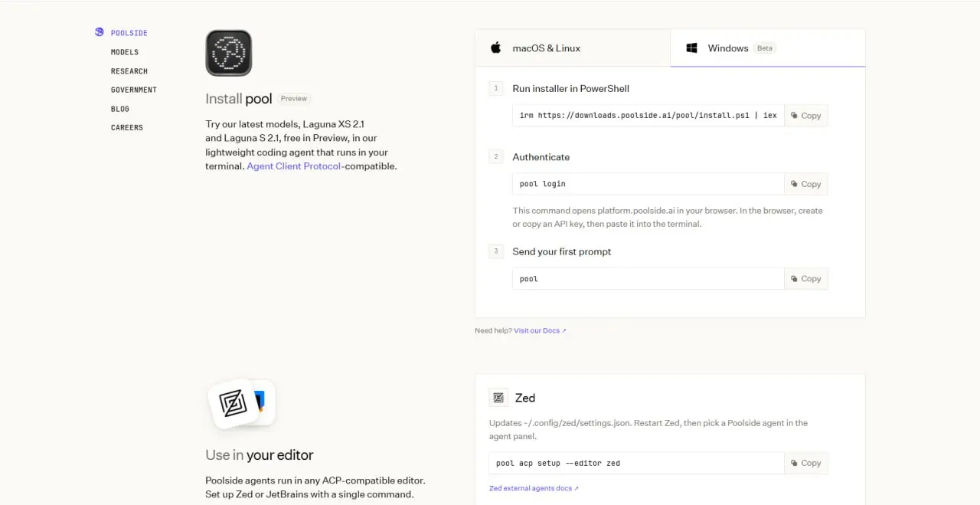Follow the Visit our Docs link
The image size is (980, 505).
(541, 331)
